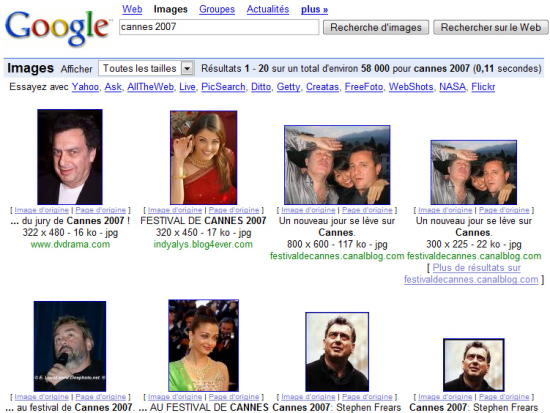This screenshot has height=413, width=550.
Task: Click 'Image d'origine' under the microphone photo
Action: coord(41,397)
